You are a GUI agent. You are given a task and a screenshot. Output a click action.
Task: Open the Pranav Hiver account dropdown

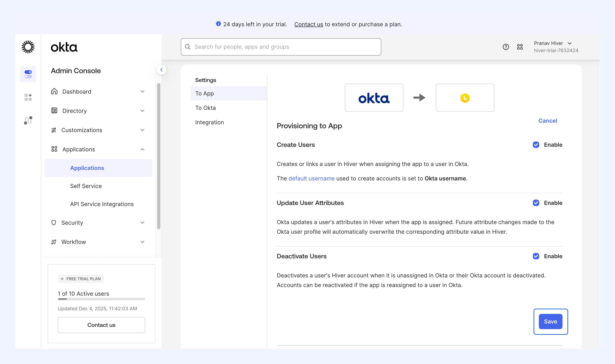click(556, 47)
